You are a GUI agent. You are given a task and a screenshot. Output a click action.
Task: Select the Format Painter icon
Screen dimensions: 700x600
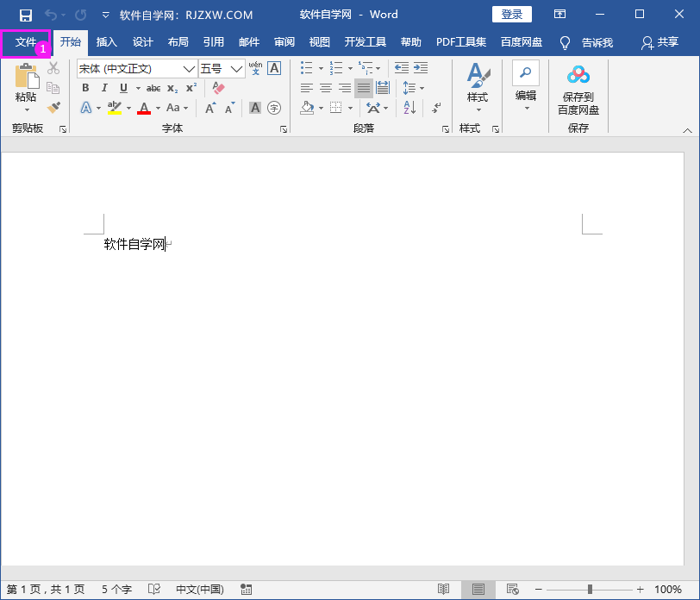point(53,107)
